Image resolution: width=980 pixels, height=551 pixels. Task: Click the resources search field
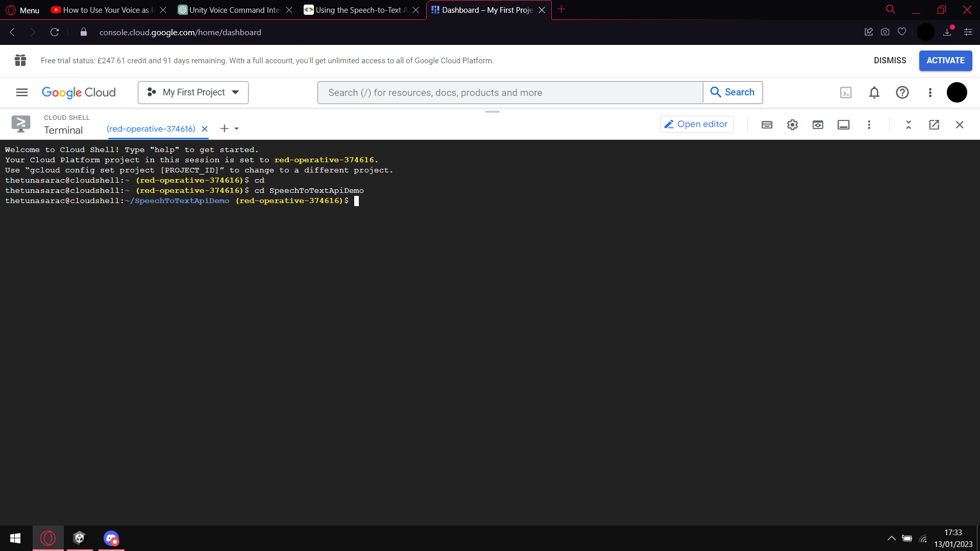(509, 92)
